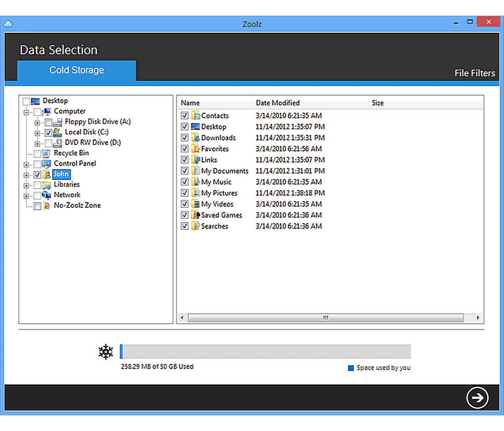Image resolution: width=504 pixels, height=431 pixels.
Task: Open File Filters
Action: click(475, 73)
